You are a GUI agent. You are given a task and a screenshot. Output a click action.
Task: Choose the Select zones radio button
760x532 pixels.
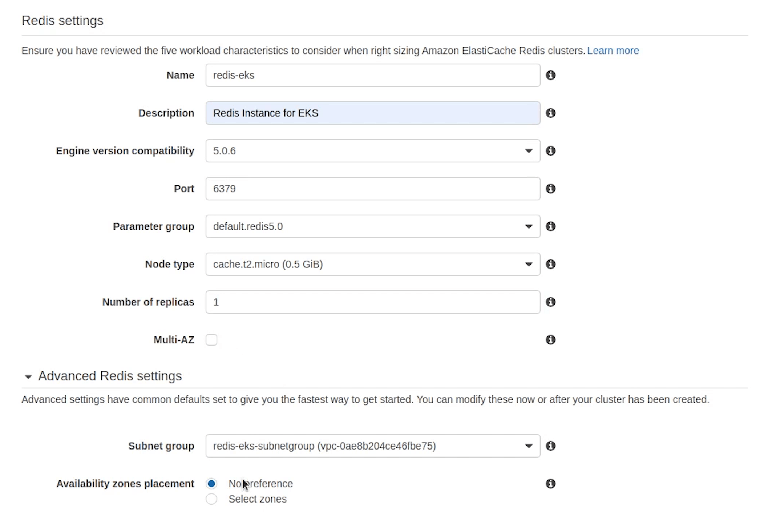[211, 499]
